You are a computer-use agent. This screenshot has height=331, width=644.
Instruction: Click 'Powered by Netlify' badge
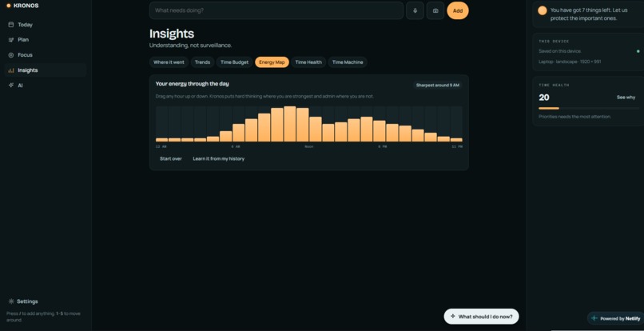click(x=615, y=318)
